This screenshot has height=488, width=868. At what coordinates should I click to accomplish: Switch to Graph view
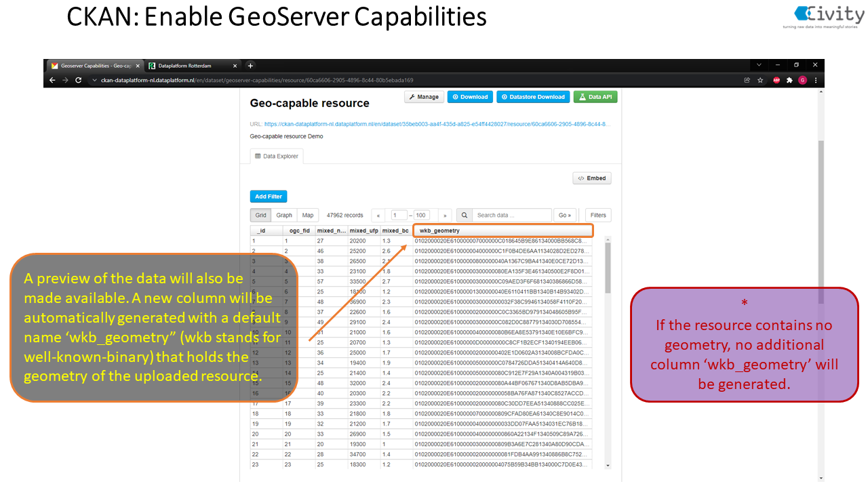(x=284, y=216)
